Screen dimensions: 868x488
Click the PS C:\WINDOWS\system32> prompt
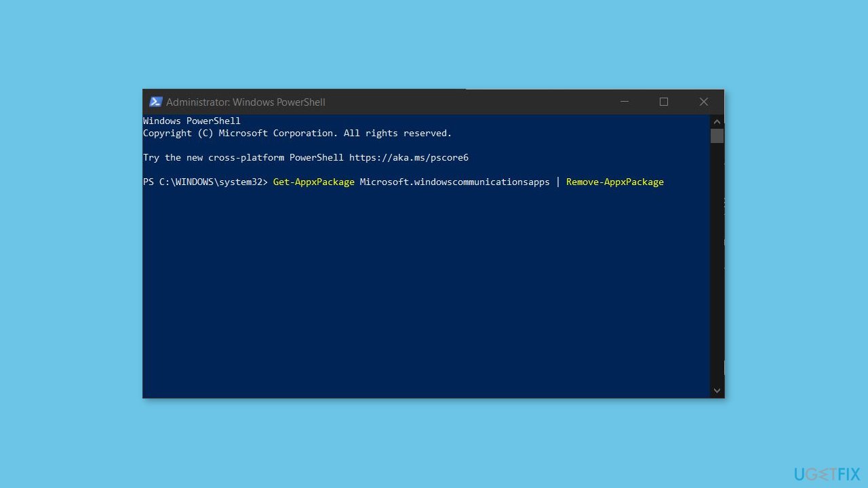205,182
